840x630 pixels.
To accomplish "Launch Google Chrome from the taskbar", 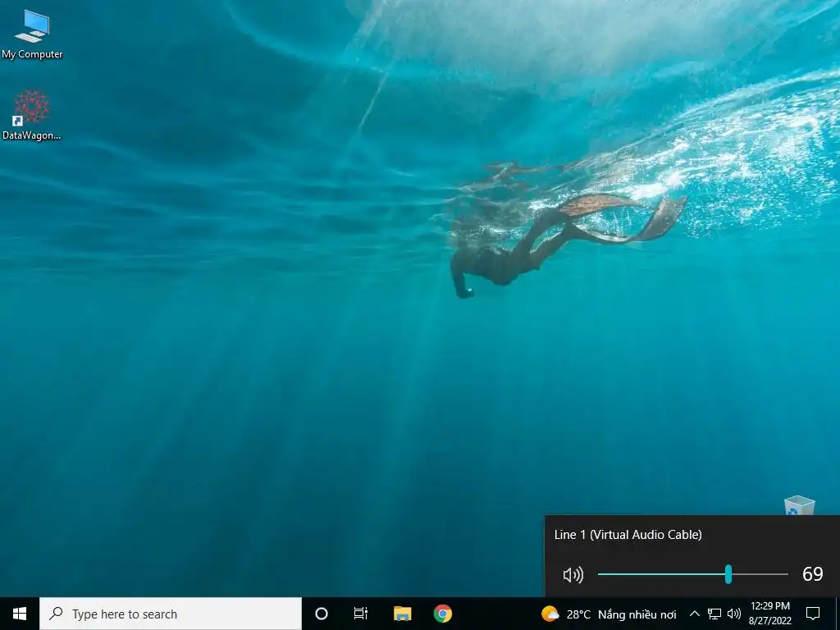I will pyautogui.click(x=443, y=614).
